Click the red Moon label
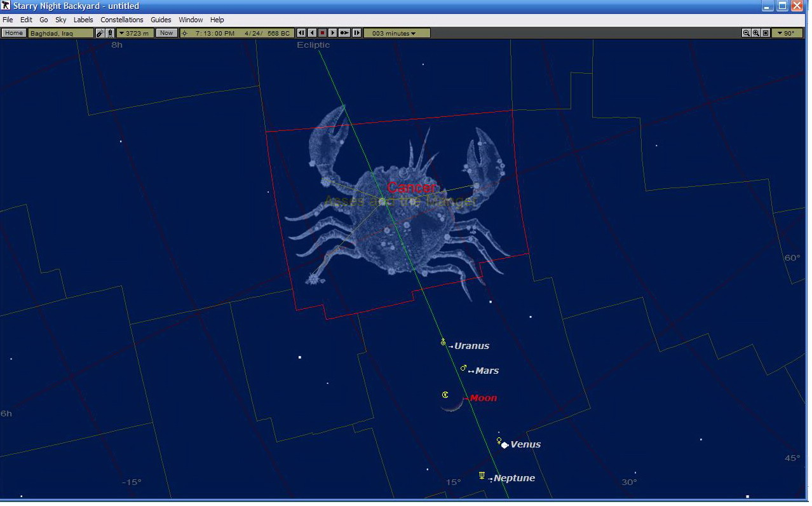Screen dimensions: 812x506 point(484,398)
